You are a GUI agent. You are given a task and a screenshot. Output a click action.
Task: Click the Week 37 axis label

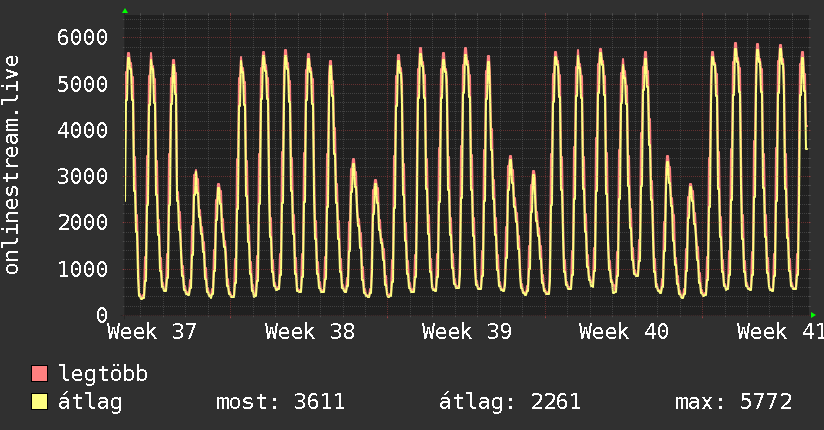[152, 332]
